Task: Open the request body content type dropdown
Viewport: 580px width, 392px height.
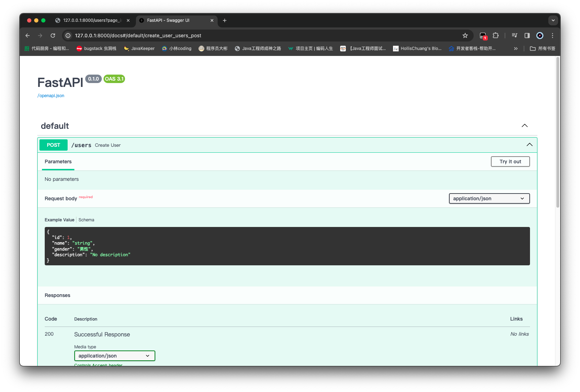Action: (x=489, y=198)
